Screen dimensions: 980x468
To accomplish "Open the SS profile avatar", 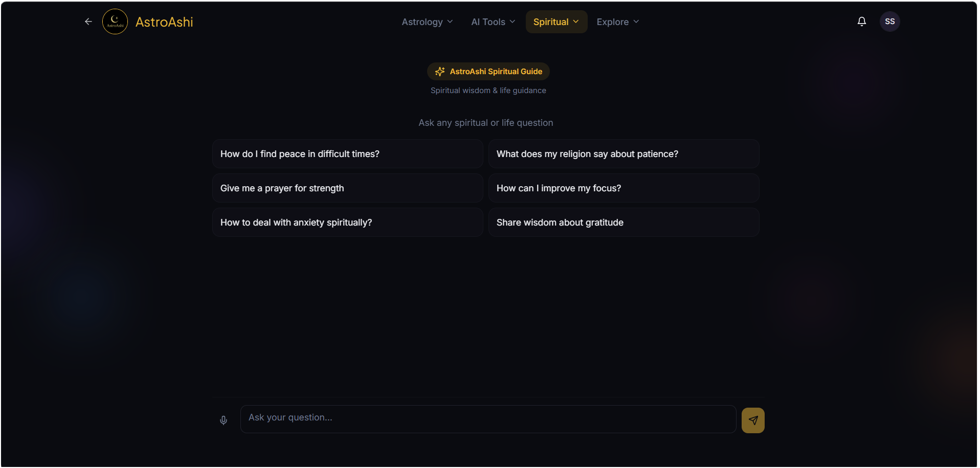I will tap(889, 21).
